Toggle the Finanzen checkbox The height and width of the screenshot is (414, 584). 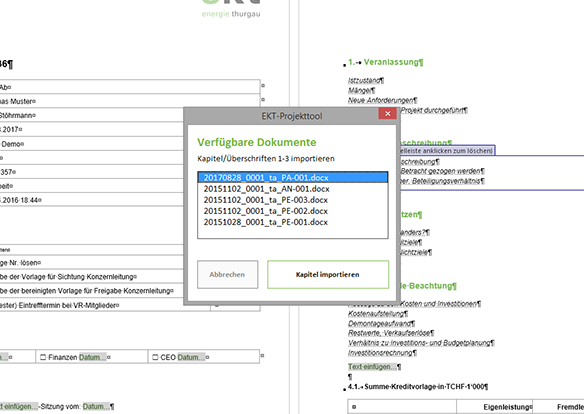coord(43,357)
